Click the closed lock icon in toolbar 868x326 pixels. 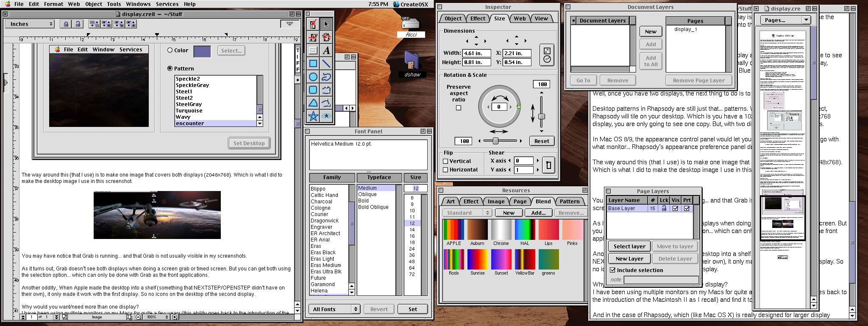(x=66, y=24)
